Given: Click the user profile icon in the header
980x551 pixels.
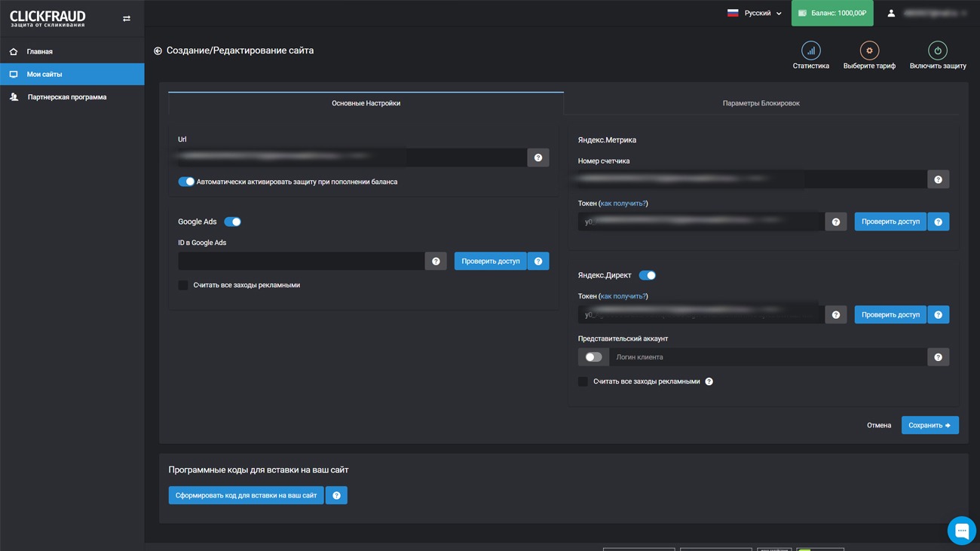Looking at the screenshot, I should (x=891, y=14).
